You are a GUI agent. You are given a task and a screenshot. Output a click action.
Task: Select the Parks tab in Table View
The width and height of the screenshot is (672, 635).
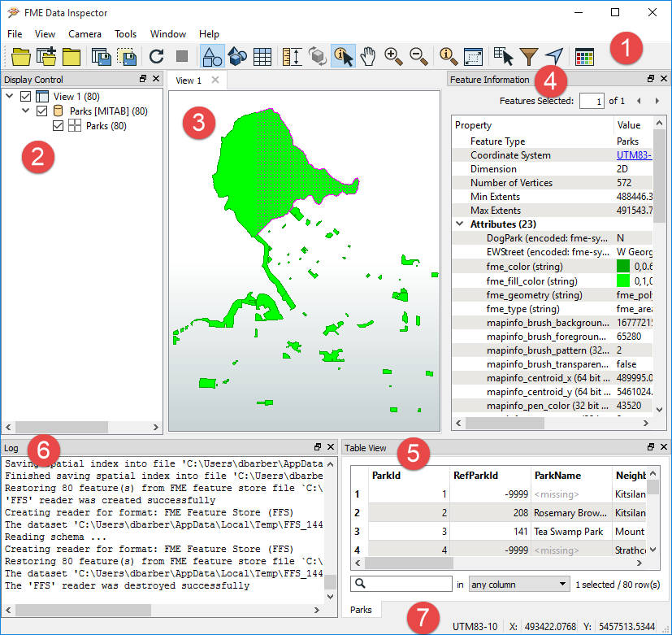pos(361,609)
